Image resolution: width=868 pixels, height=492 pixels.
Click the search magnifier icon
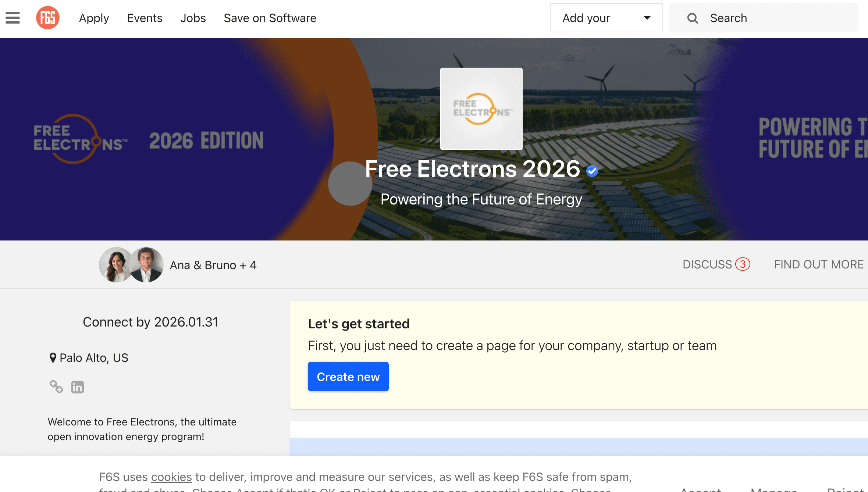tap(693, 18)
